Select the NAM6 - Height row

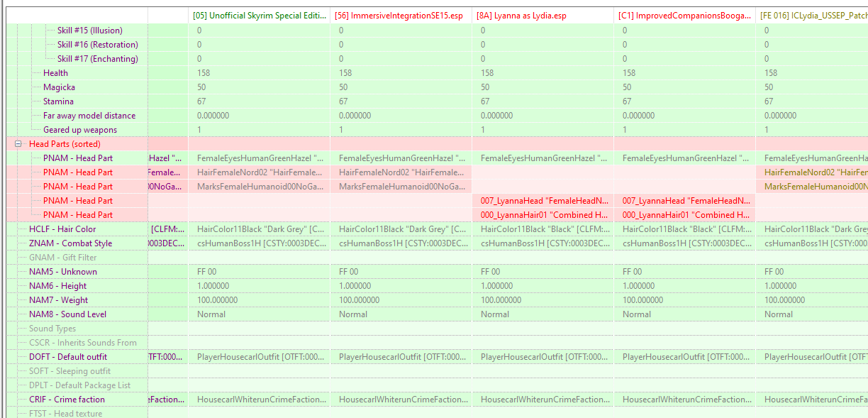(x=57, y=286)
